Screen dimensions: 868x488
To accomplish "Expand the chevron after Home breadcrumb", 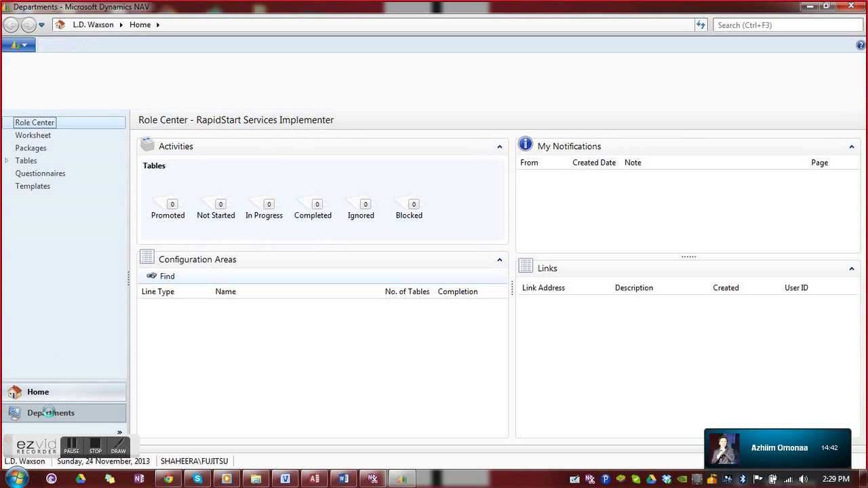I will (x=157, y=25).
